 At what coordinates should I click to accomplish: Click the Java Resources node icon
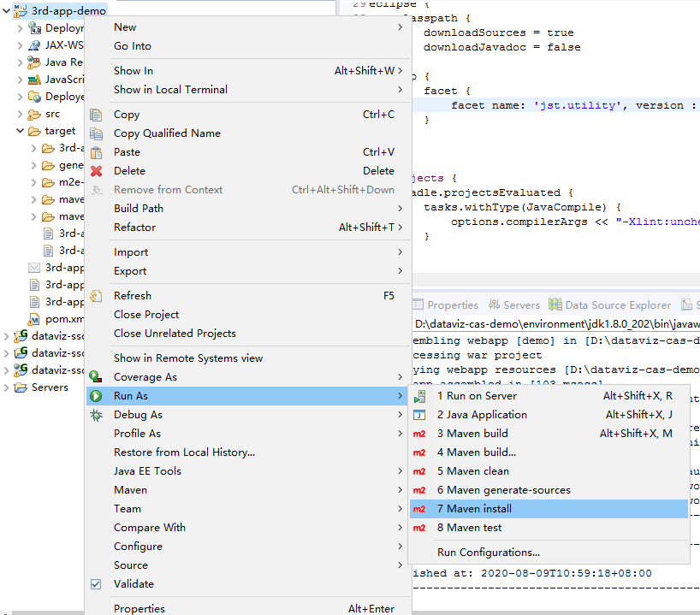tap(34, 62)
